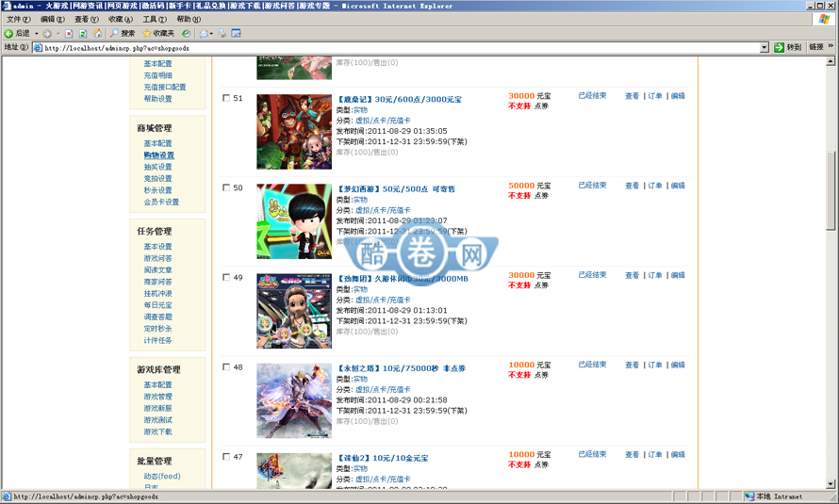Click the Search (搜索) magnifier icon
839x504 pixels.
[x=114, y=33]
